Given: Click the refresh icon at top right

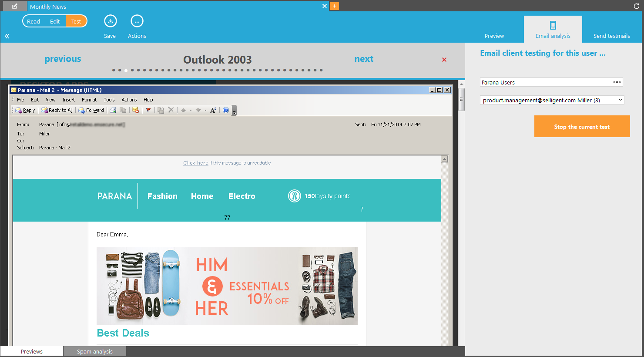Looking at the screenshot, I should point(636,6).
